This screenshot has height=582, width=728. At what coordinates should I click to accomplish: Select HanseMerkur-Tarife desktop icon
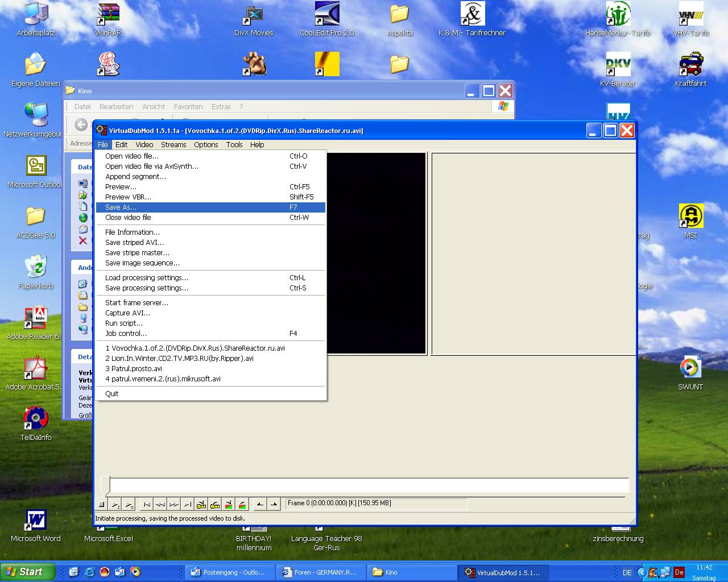pyautogui.click(x=618, y=20)
